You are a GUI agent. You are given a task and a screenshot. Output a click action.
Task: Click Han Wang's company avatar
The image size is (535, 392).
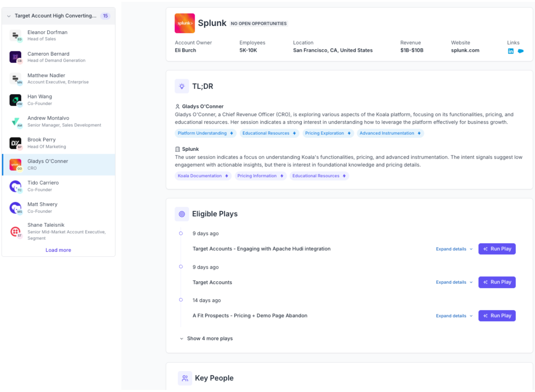tap(15, 100)
